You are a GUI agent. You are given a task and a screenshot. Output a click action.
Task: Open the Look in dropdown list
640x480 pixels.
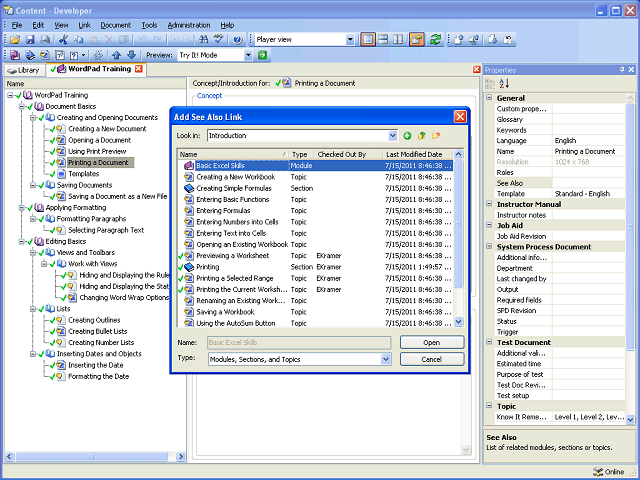[391, 135]
